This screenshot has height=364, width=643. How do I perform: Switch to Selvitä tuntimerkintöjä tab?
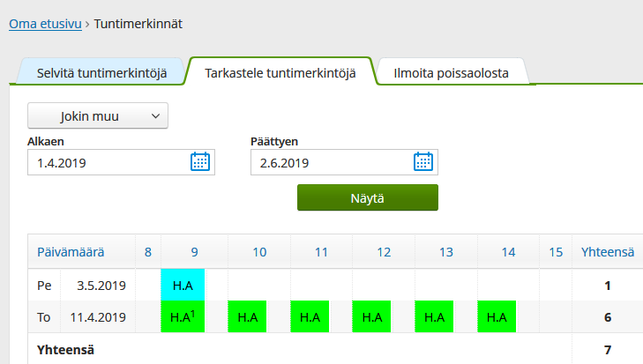click(x=101, y=73)
